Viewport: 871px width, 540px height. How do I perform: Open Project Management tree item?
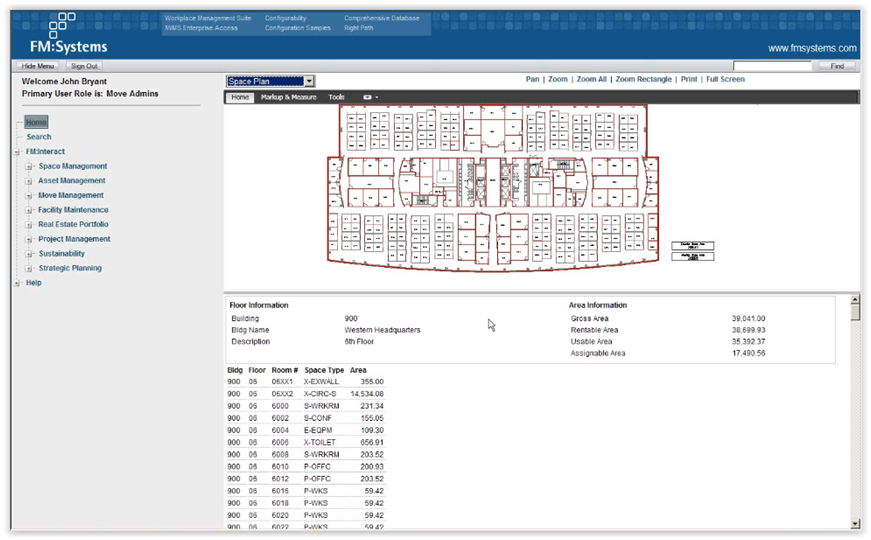coord(74,239)
